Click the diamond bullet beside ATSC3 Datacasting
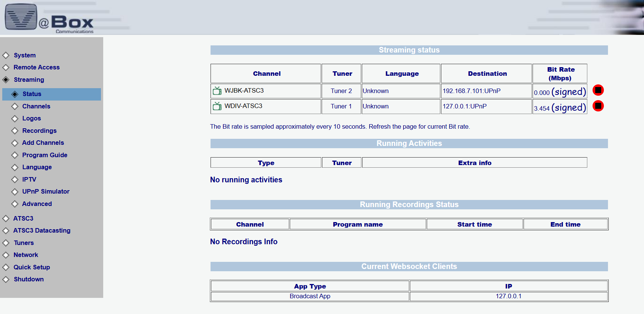Screen dimensions: 644x314 (x=6, y=231)
